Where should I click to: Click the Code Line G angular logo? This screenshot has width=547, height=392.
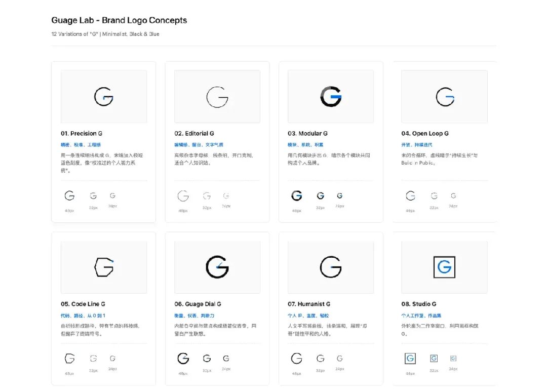click(x=104, y=267)
